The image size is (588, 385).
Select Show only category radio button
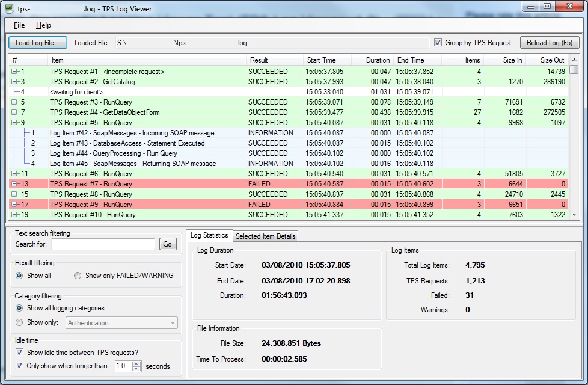tap(20, 322)
